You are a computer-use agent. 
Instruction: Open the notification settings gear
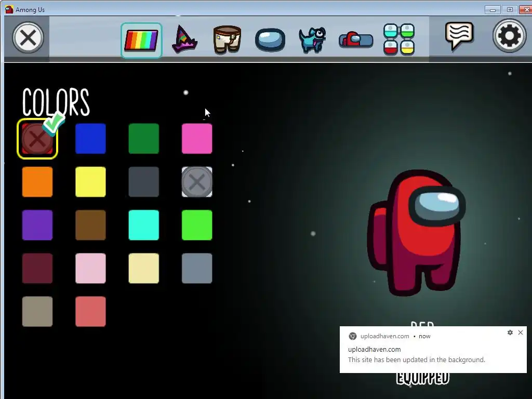pos(510,332)
